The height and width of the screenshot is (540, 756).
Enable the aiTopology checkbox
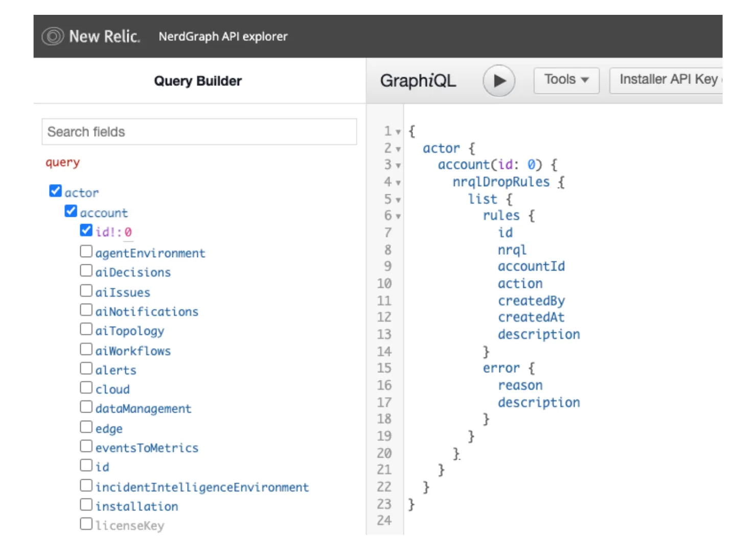click(x=86, y=329)
